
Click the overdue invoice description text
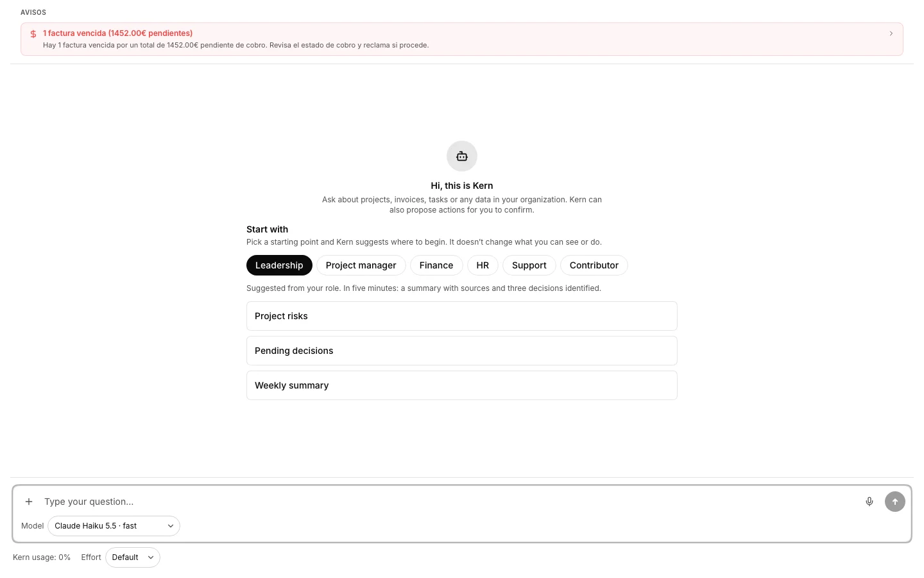236,45
